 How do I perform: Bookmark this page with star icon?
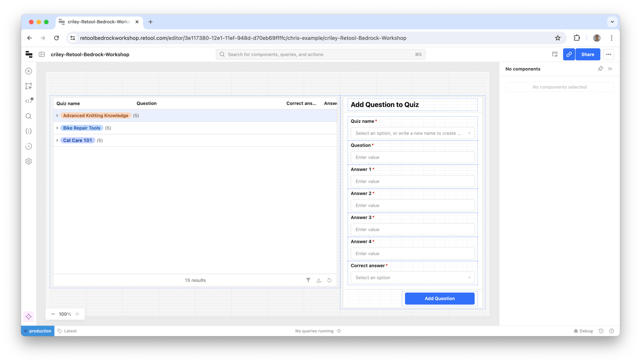558,38
